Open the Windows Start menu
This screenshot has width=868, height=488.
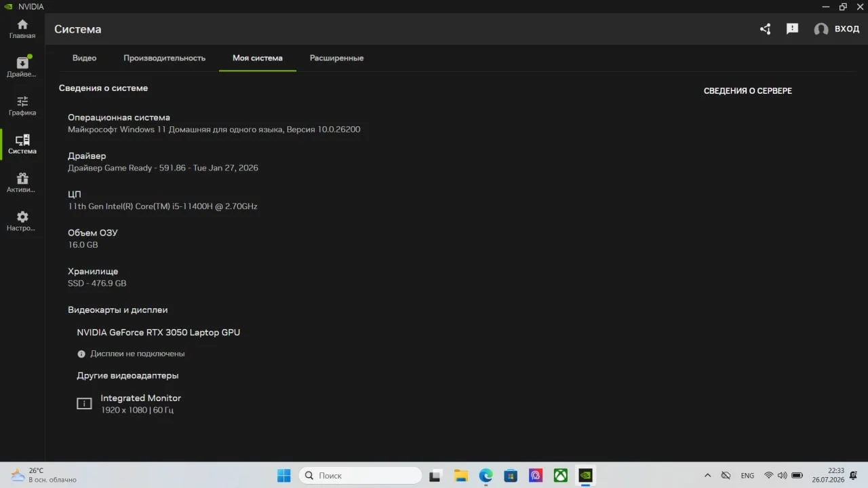(x=284, y=476)
